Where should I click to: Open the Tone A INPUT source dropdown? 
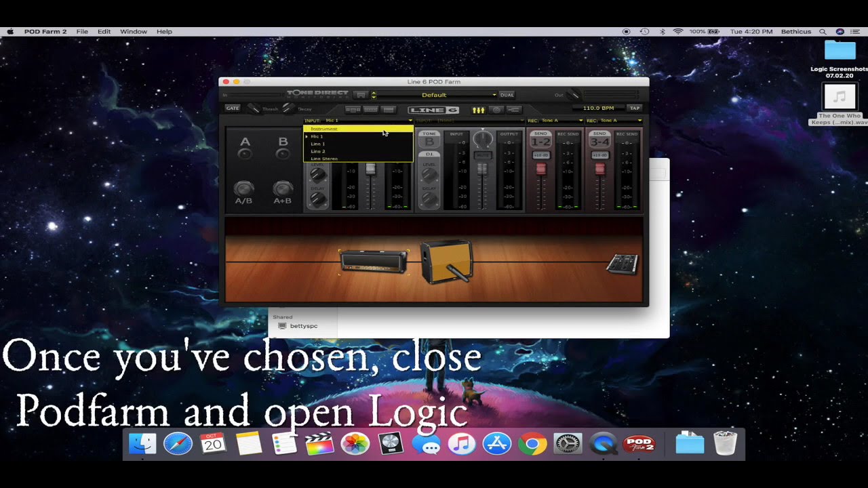pyautogui.click(x=358, y=121)
